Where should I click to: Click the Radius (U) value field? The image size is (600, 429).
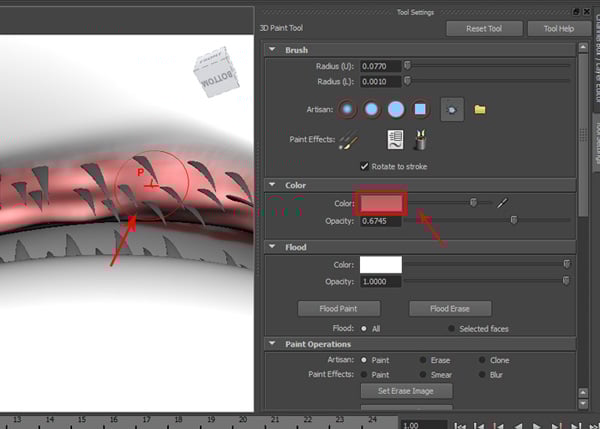380,66
